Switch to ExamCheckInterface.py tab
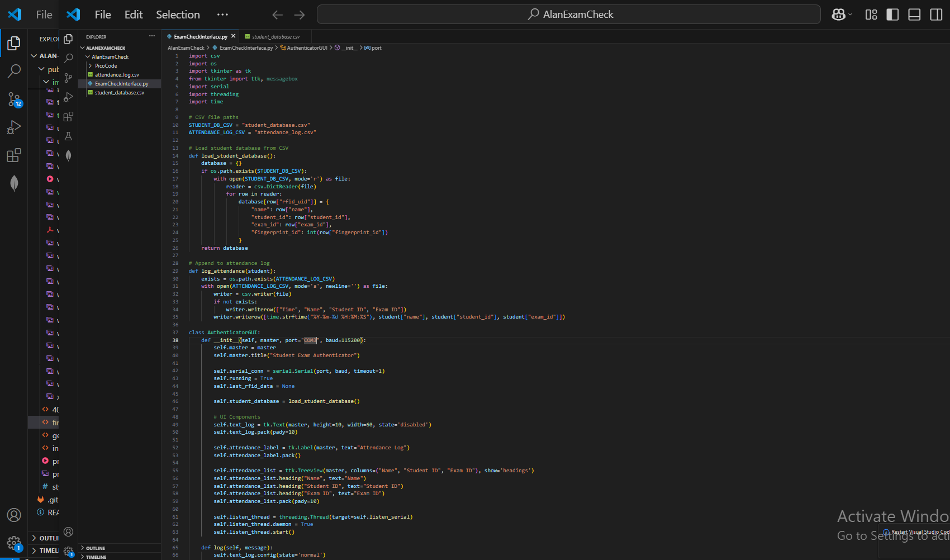 (x=200, y=37)
